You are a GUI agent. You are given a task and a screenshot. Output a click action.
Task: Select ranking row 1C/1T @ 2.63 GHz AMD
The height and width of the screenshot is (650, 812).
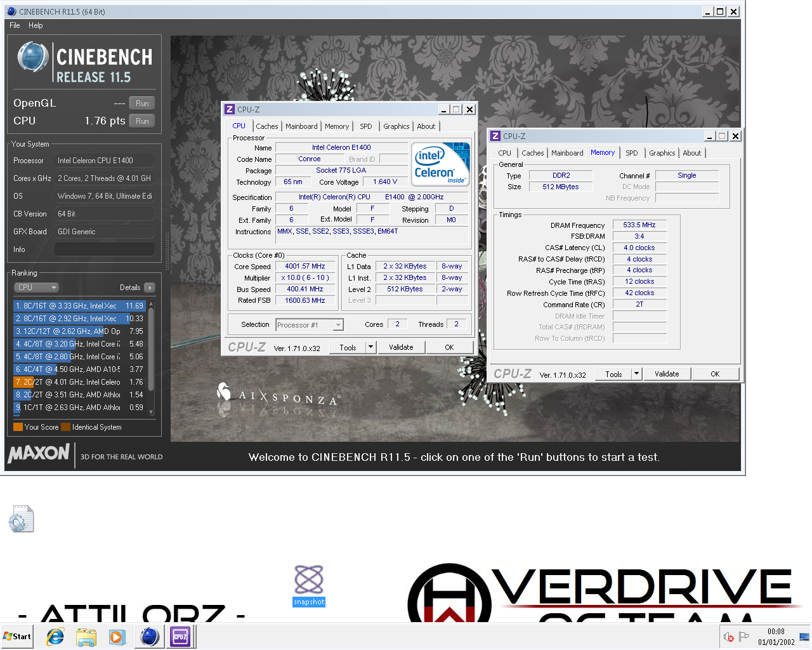tap(80, 408)
